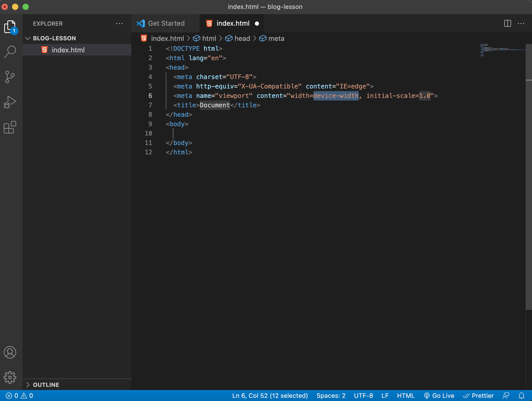
Task: Click the editor vertical scrollbar
Action: 529,177
